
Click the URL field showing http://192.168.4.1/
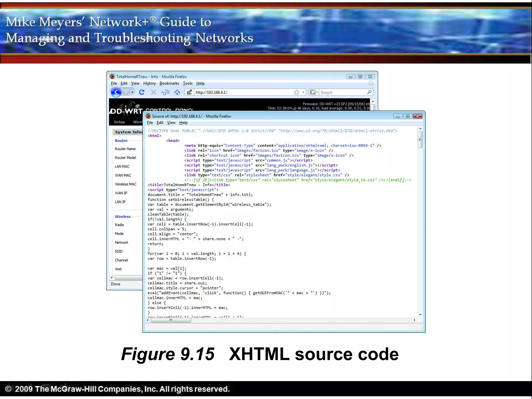tap(243, 92)
